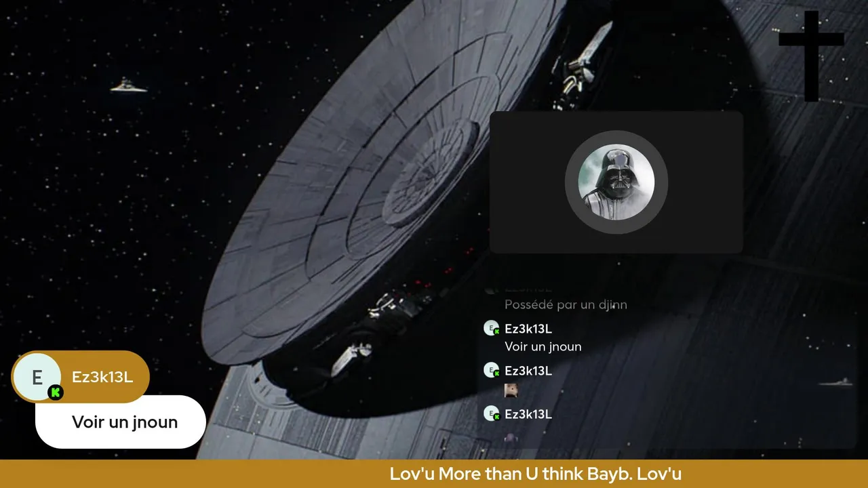Image resolution: width=868 pixels, height=488 pixels.
Task: Select chat message text "Voir un jnoun"
Action: pyautogui.click(x=543, y=346)
